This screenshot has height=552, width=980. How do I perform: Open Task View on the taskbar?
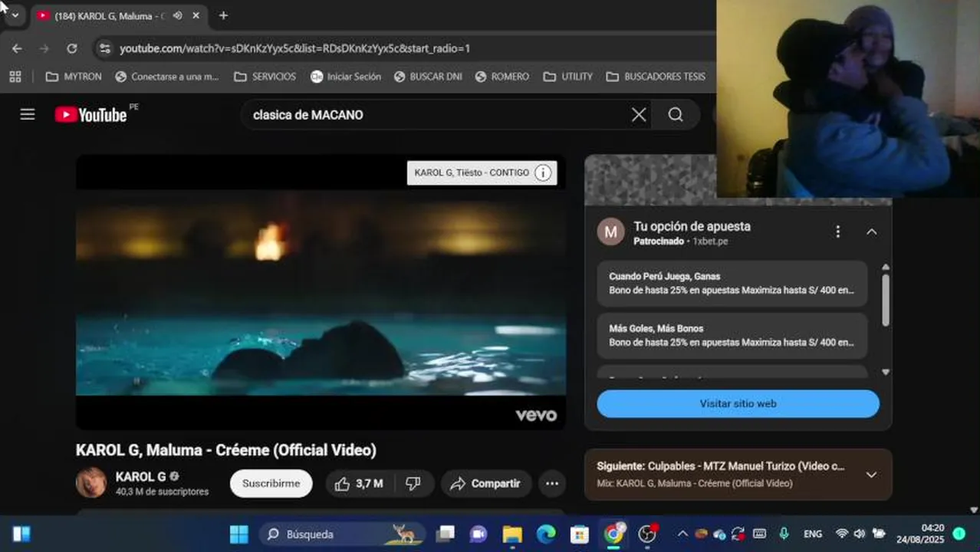pos(446,534)
